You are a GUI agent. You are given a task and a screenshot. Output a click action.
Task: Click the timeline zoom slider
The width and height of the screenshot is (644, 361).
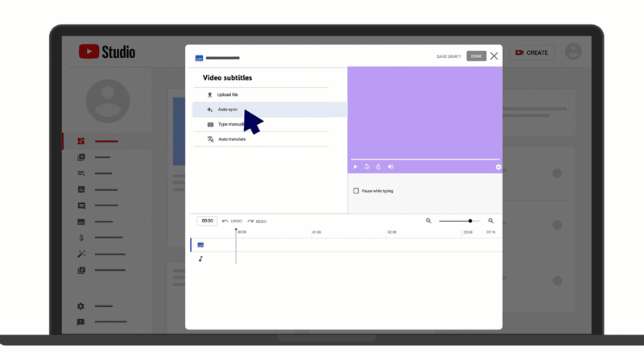tap(460, 221)
